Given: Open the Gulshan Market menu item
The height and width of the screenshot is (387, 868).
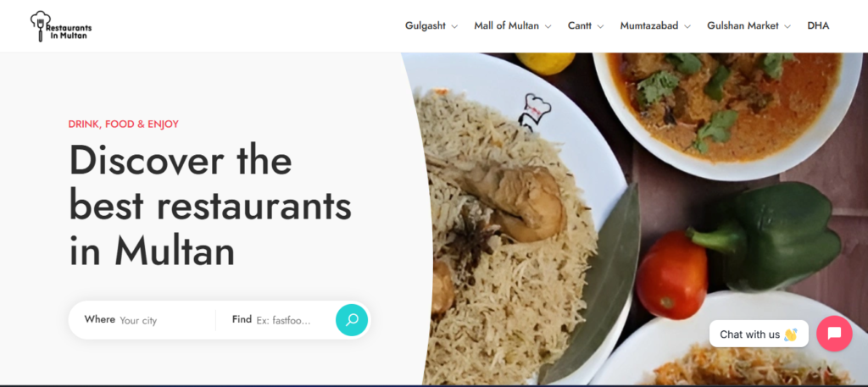Looking at the screenshot, I should tap(743, 25).
